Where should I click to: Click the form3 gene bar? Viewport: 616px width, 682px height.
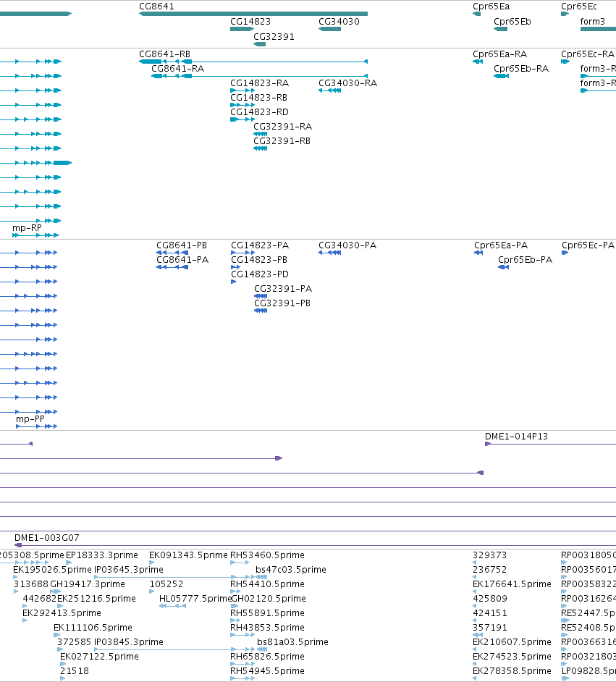pos(598,29)
